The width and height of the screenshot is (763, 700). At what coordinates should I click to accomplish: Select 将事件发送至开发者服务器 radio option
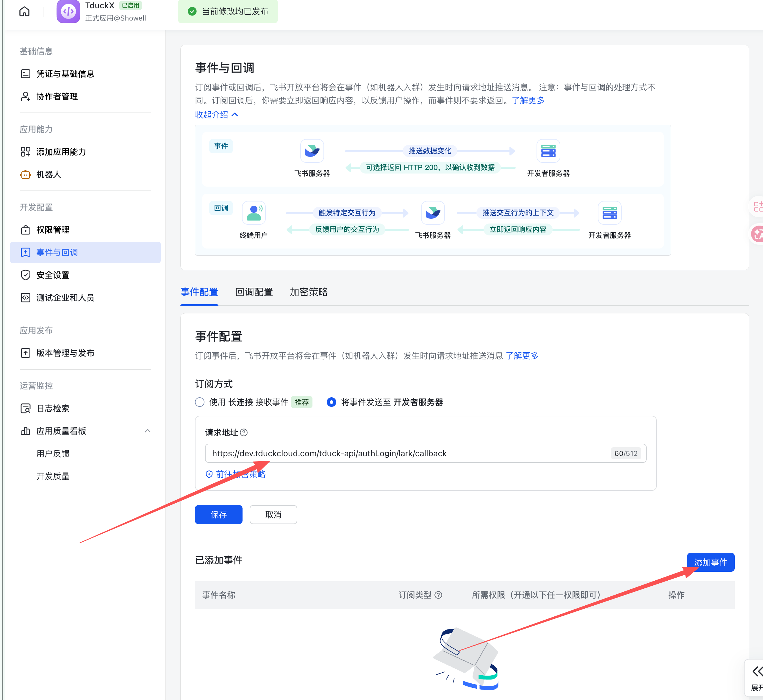click(x=331, y=402)
